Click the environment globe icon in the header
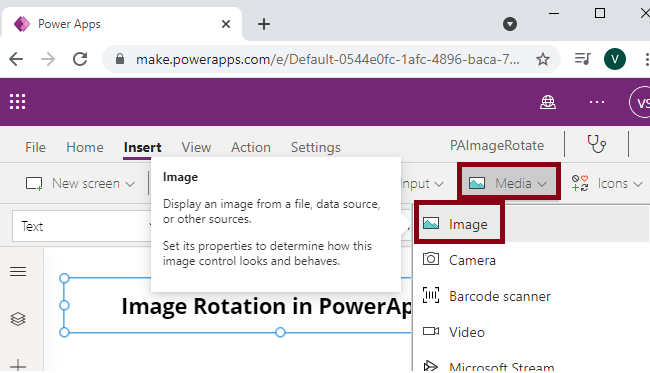The height and width of the screenshot is (373, 650). point(548,102)
